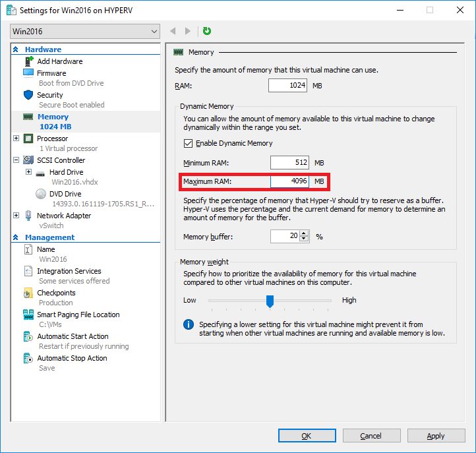The height and width of the screenshot is (453, 476).
Task: Click the SCSI Controller icon
Action: coord(28,160)
